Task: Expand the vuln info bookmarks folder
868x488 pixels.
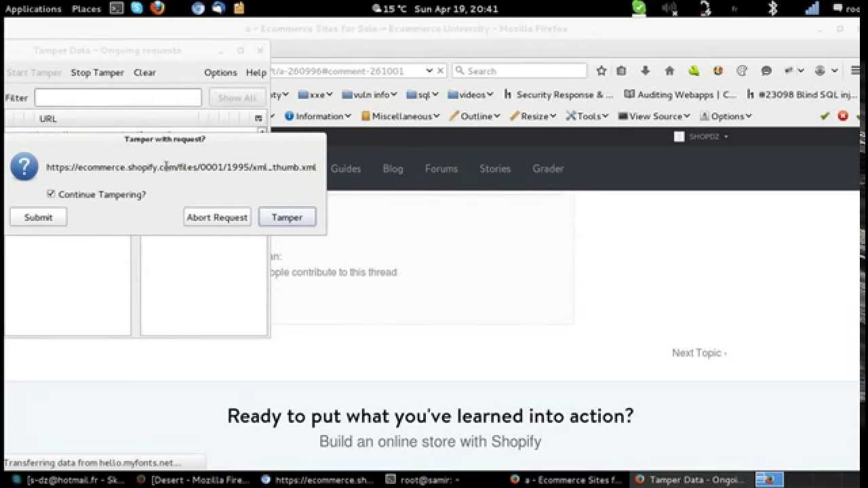Action: 371,95
